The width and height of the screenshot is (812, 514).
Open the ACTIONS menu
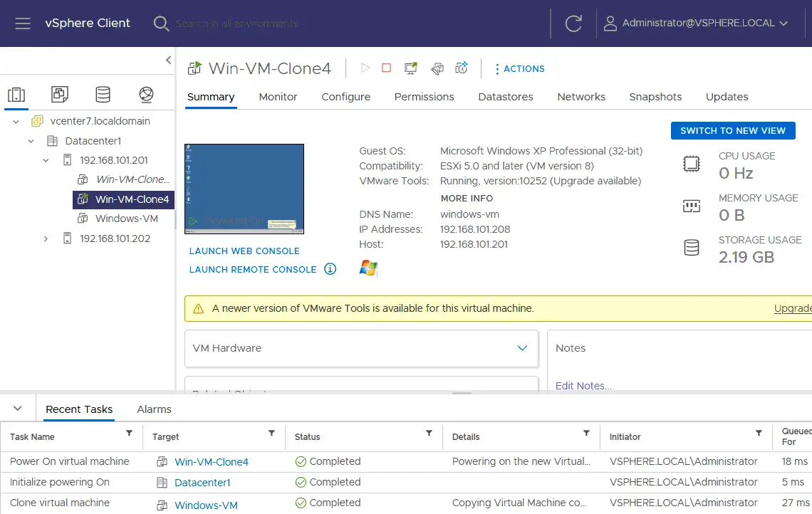click(520, 69)
